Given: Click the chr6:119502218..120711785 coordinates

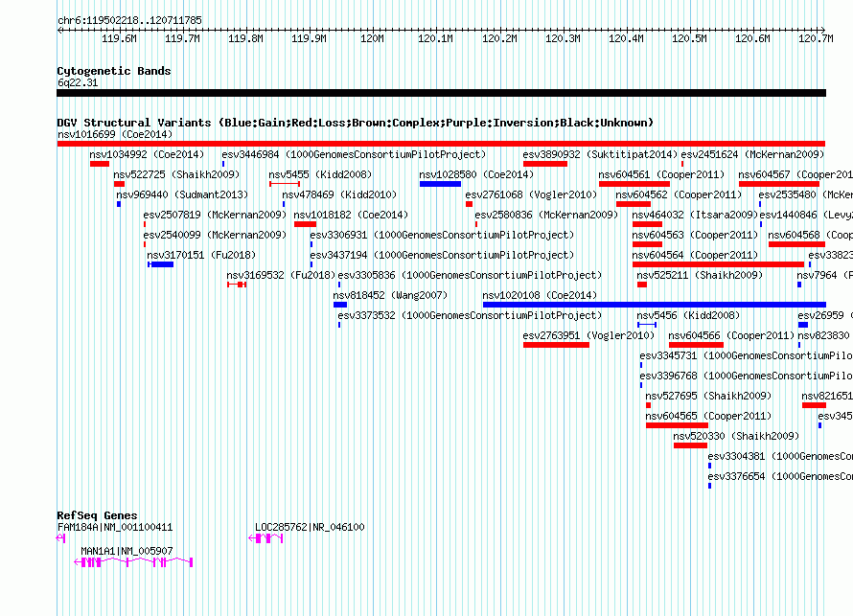Looking at the screenshot, I should (129, 20).
